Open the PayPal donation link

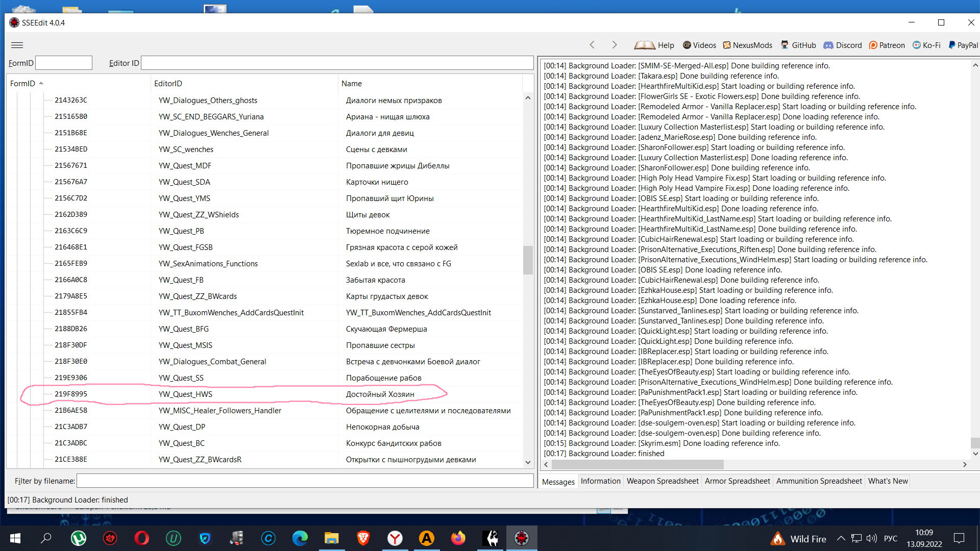[963, 45]
